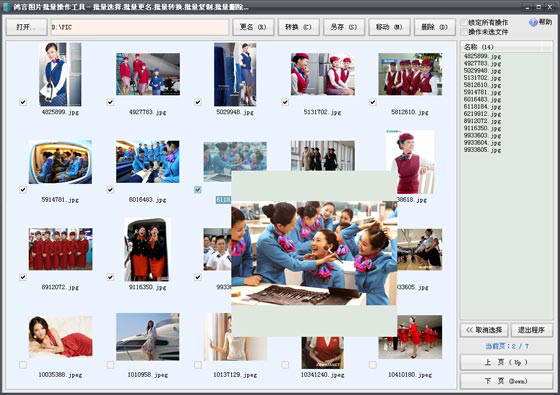Uncheck the checkbox for 5131702.jpg
Screen dimensions: 560x395
click(285, 102)
